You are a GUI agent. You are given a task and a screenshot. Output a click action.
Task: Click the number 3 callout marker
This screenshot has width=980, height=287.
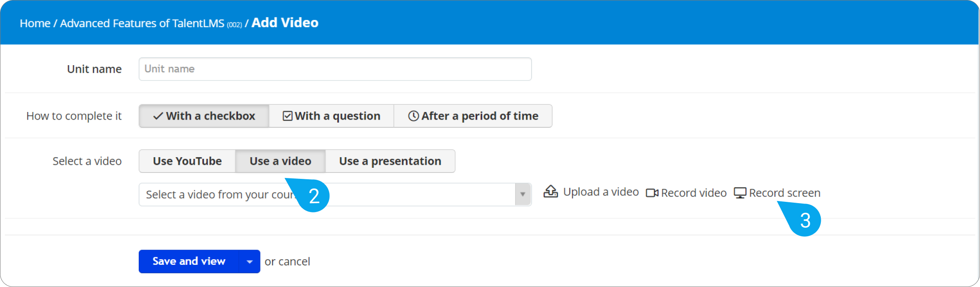(805, 220)
